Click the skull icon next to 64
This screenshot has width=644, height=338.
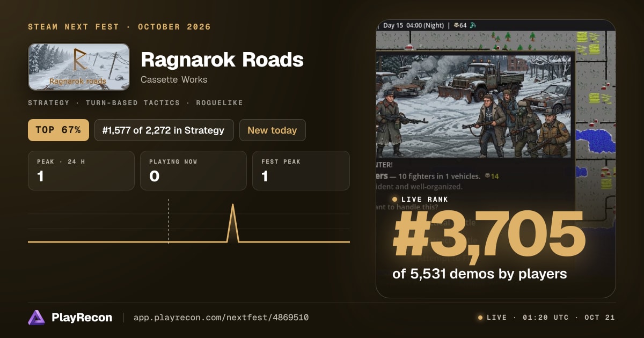point(456,25)
